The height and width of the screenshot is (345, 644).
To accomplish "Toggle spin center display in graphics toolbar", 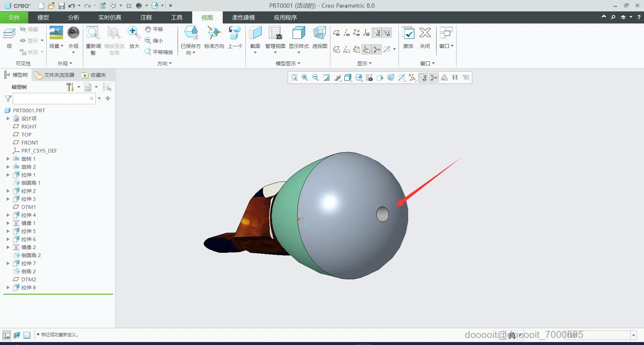I will click(x=434, y=78).
